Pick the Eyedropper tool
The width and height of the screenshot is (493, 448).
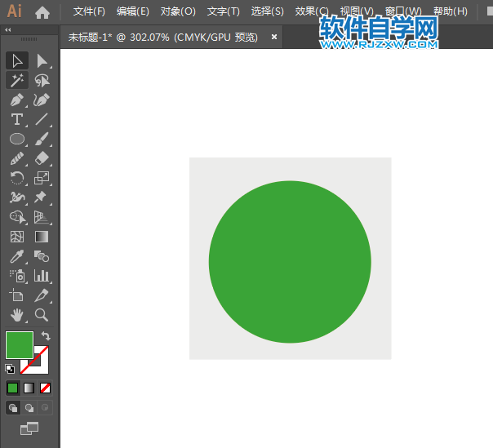coord(17,256)
